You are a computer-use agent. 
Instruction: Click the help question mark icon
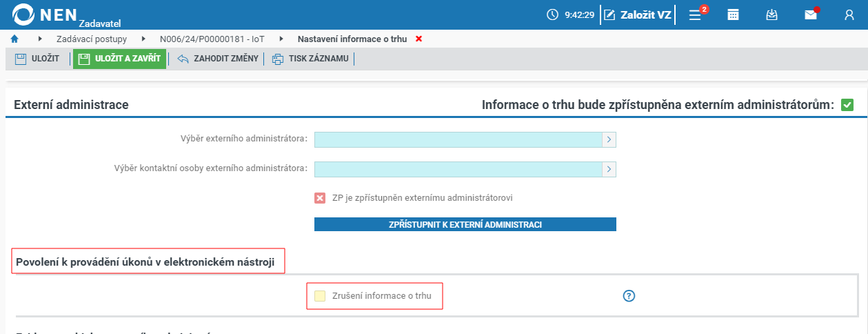click(629, 296)
